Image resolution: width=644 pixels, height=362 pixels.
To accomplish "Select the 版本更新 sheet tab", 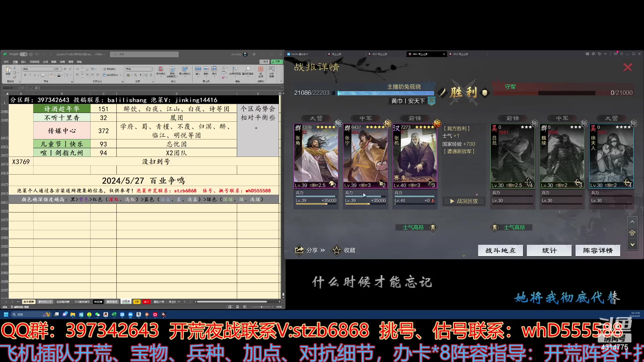I will click(x=29, y=302).
